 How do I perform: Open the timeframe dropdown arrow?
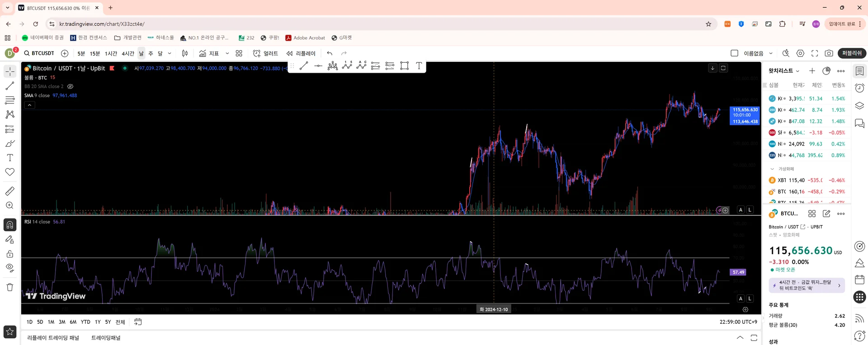click(x=170, y=53)
